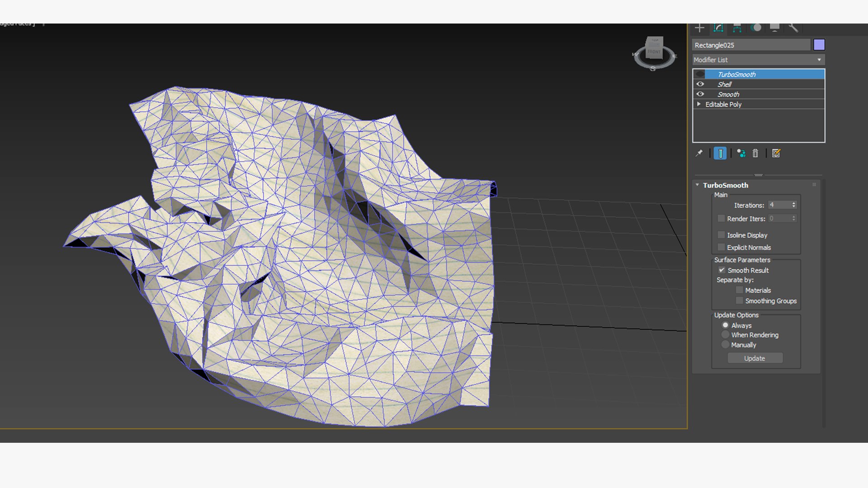Open the Modifier List dropdown

759,60
